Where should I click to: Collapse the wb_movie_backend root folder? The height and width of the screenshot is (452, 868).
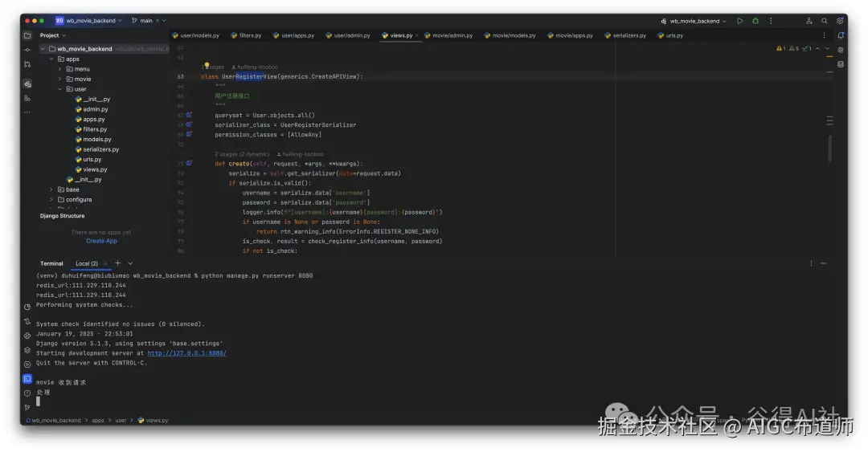(x=43, y=49)
